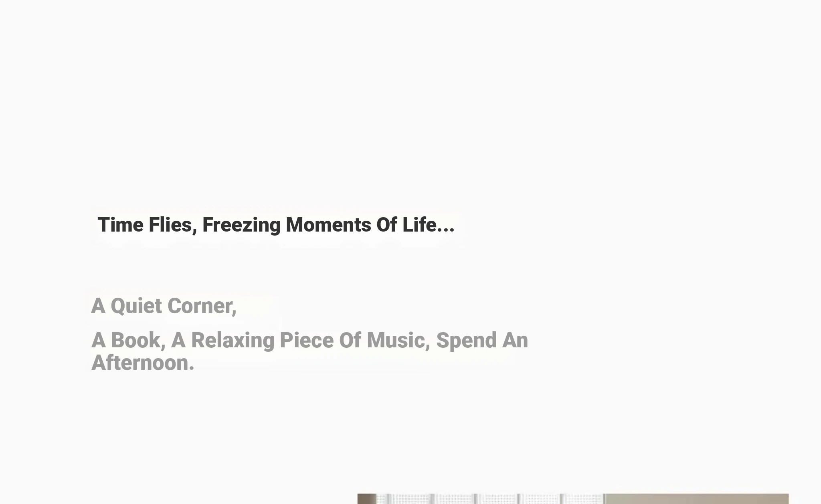Click the word 'Afternoon.' in the paragraph

coord(143,363)
